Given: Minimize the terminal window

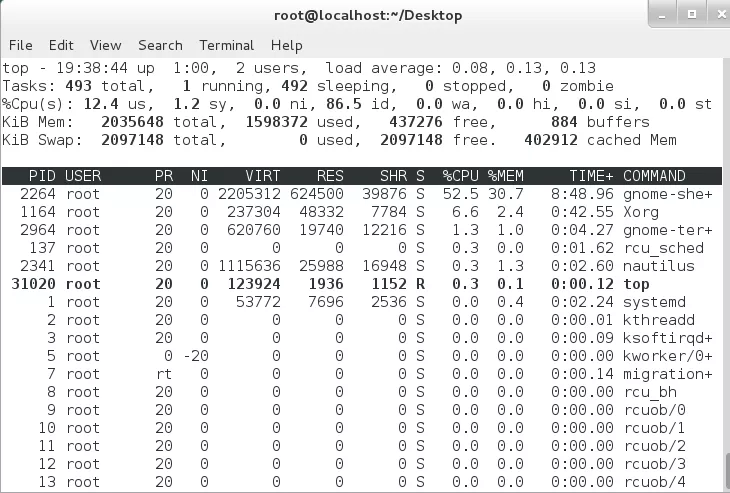Looking at the screenshot, I should pyautogui.click(x=661, y=14).
